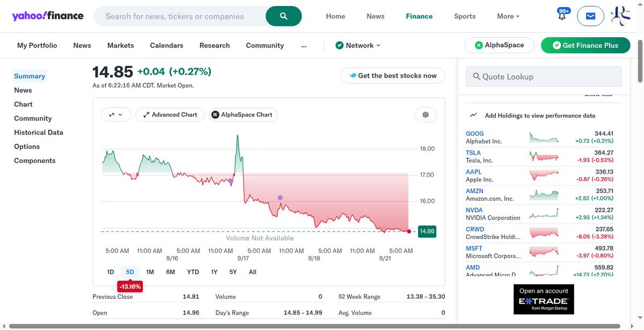
Task: Go to News in top navigation
Action: coord(376,16)
